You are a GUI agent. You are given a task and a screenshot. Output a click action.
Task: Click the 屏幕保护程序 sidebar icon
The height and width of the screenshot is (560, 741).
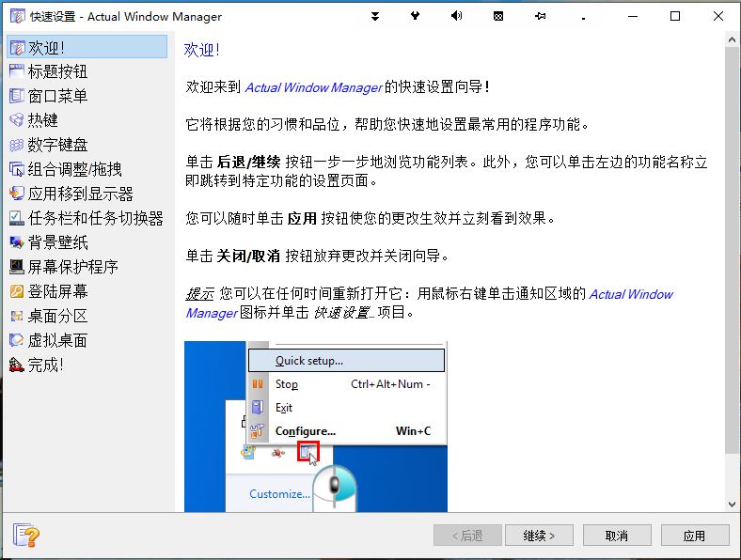[x=17, y=267]
